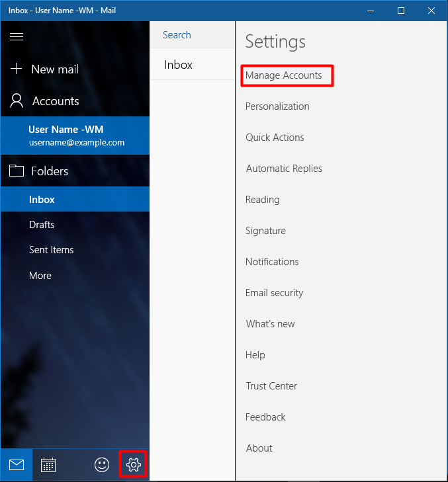448x482 pixels.
Task: Open the Calendar app icon
Action: (48, 465)
